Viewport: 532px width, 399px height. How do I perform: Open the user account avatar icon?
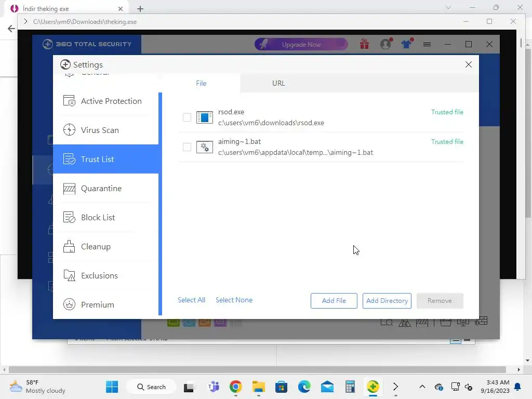click(x=386, y=44)
